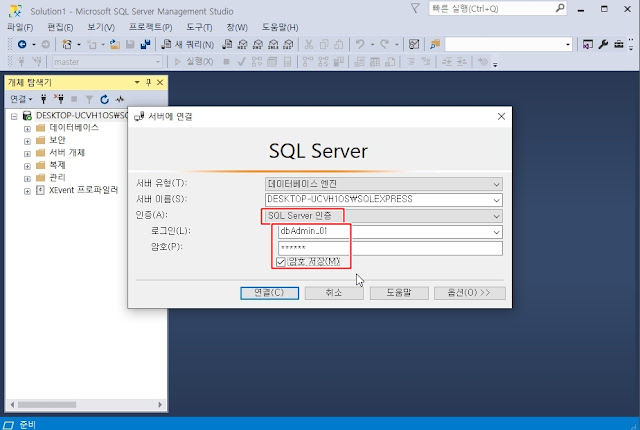Expand the 서버 개체 folder

[27, 153]
